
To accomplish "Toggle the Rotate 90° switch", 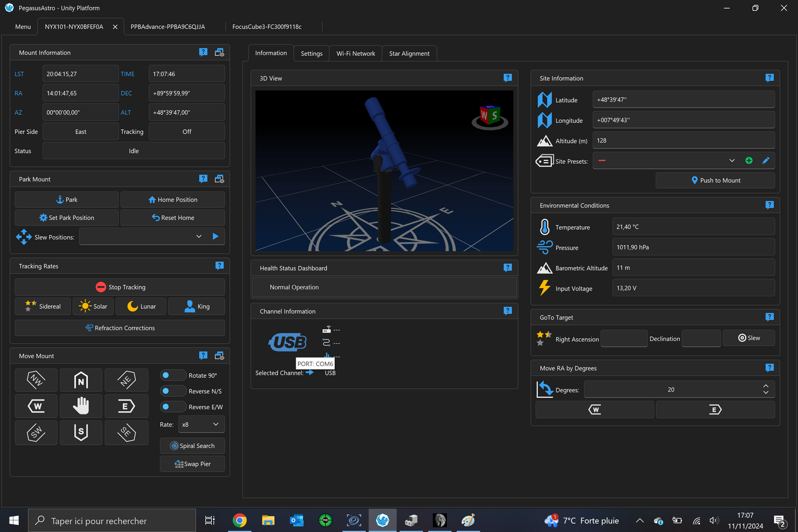I will point(173,375).
